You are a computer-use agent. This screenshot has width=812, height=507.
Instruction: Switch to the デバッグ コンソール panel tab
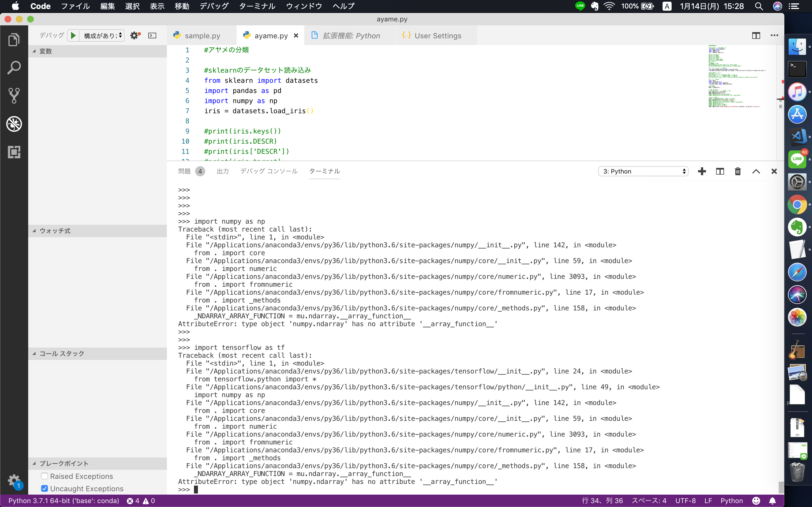pyautogui.click(x=269, y=171)
